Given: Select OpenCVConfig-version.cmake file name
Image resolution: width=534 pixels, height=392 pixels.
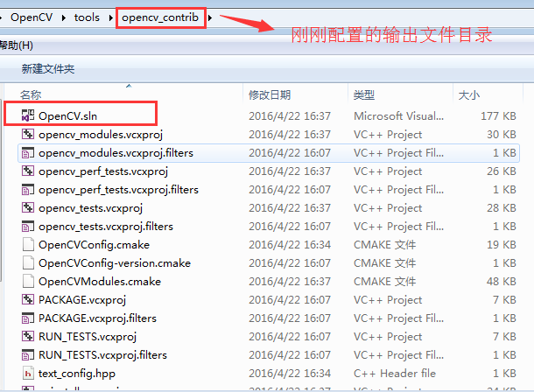Looking at the screenshot, I should (115, 263).
